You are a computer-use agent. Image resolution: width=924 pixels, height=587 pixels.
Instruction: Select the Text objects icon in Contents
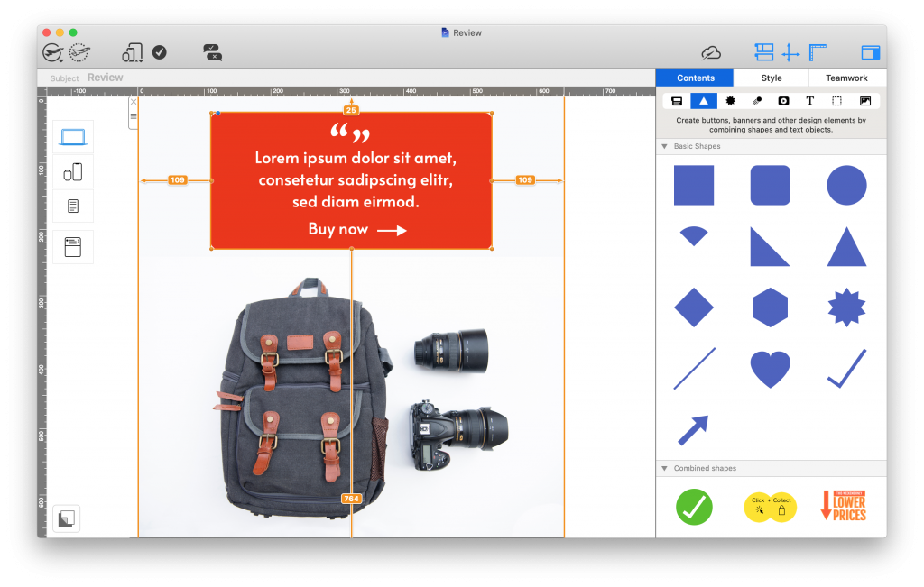pos(809,101)
